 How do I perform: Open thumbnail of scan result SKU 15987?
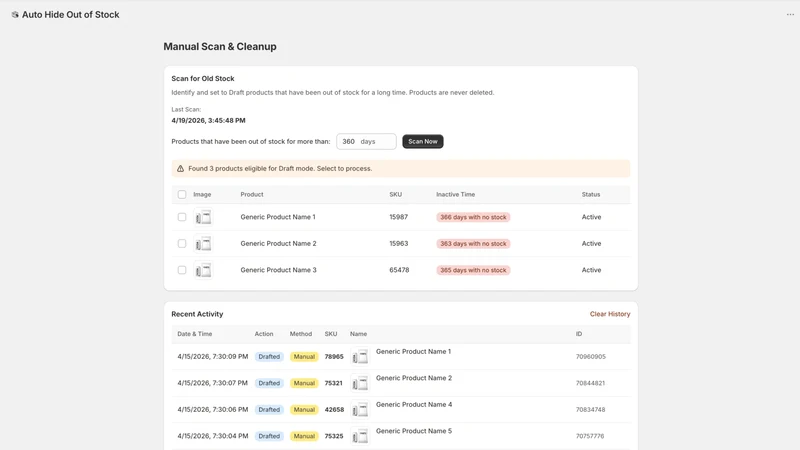tap(203, 217)
